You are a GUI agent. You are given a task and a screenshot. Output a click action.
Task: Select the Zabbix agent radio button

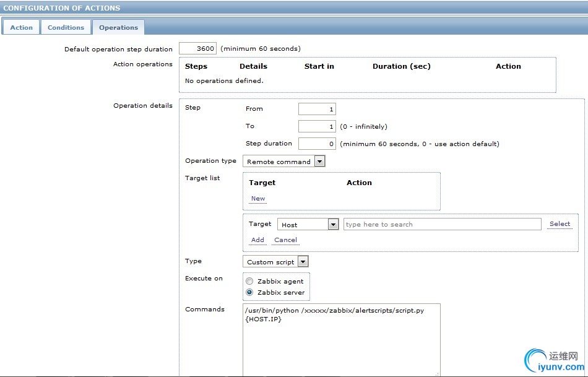tap(250, 281)
